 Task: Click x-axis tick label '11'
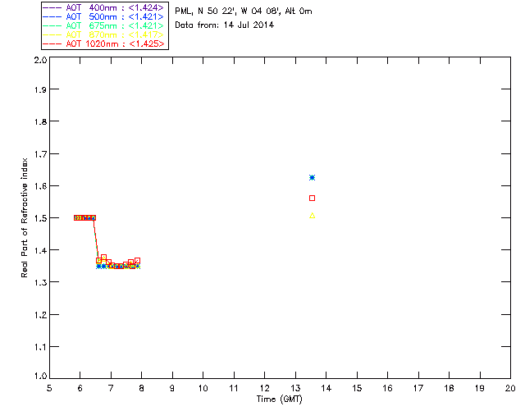coord(234,388)
